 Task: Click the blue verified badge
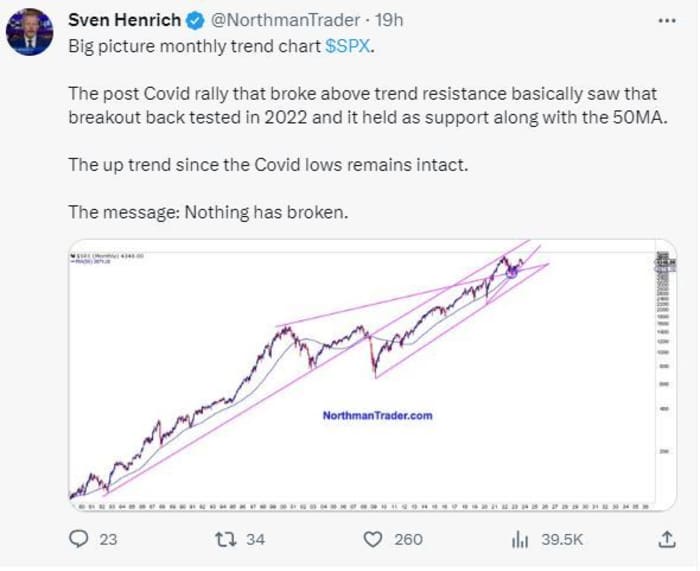[x=195, y=21]
